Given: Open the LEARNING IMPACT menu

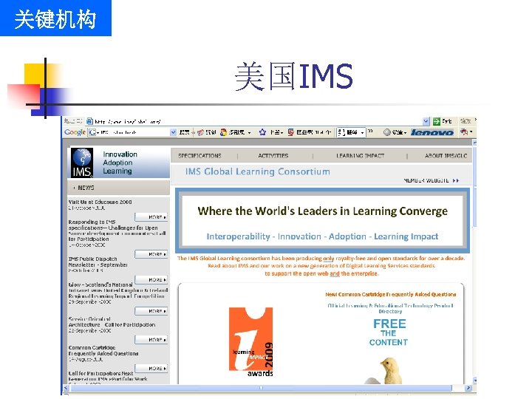Looking at the screenshot, I should tap(361, 156).
